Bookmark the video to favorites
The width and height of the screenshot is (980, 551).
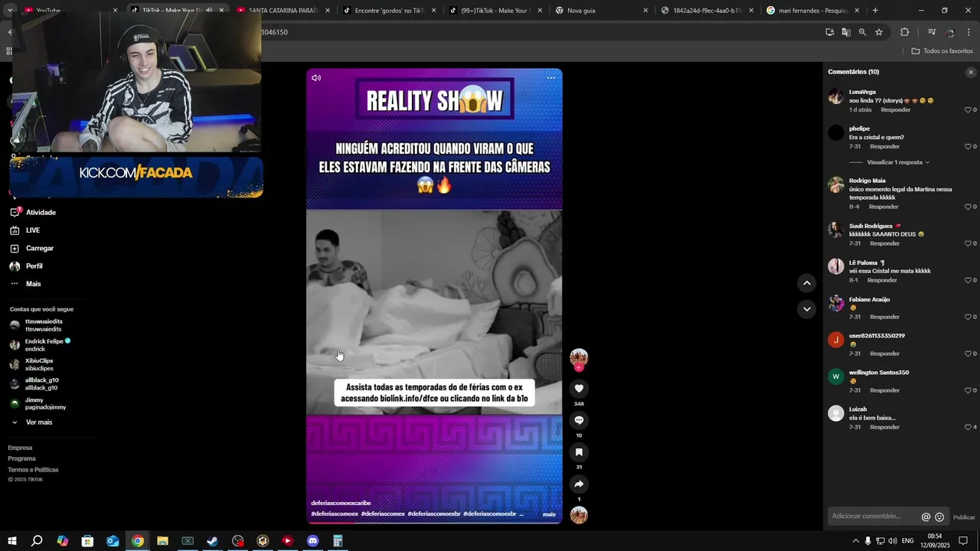pos(579,452)
